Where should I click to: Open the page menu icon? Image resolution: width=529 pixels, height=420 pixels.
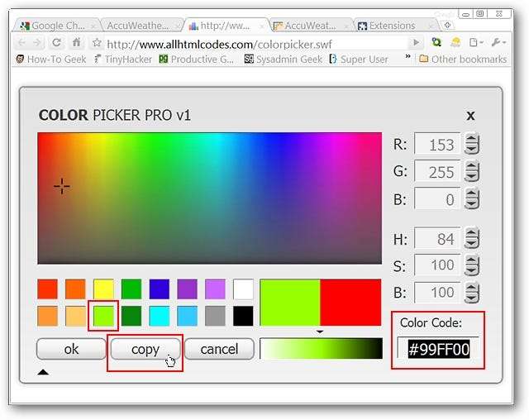coord(476,43)
